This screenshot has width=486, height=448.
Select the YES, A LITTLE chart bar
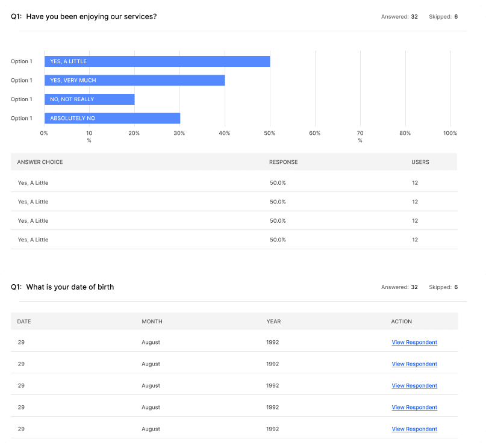coord(157,61)
